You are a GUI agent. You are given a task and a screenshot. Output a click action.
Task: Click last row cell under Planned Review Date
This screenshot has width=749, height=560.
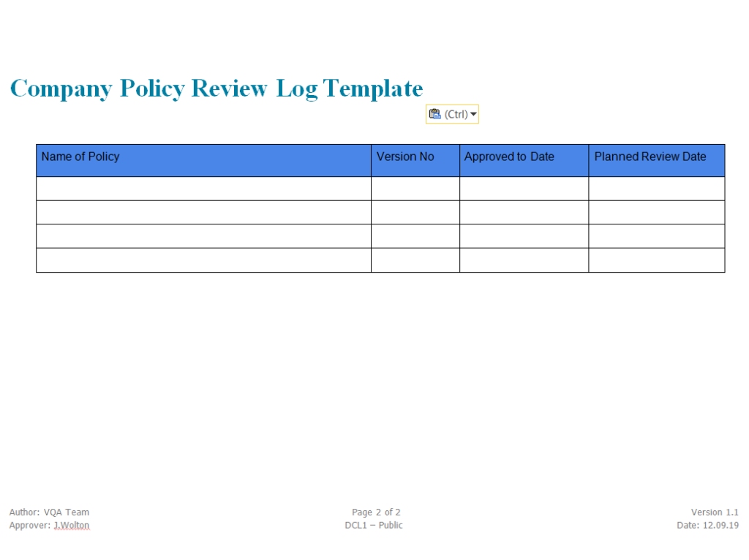click(x=656, y=260)
